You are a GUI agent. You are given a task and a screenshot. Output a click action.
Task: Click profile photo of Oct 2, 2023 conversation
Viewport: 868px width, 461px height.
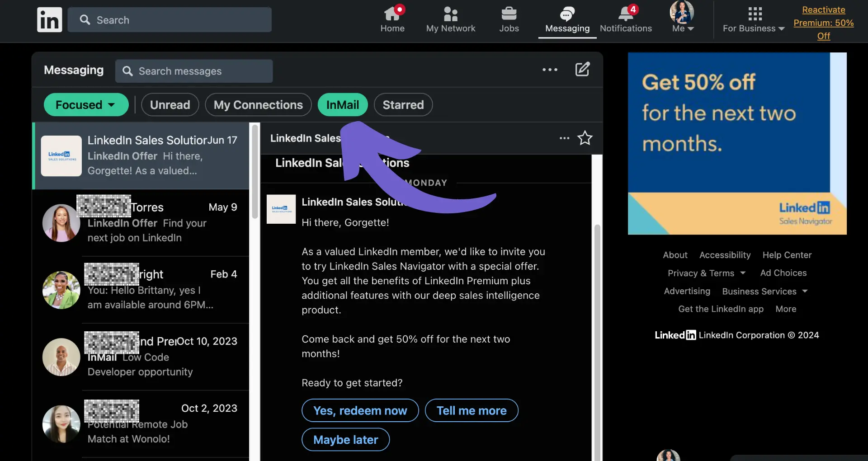click(x=61, y=424)
